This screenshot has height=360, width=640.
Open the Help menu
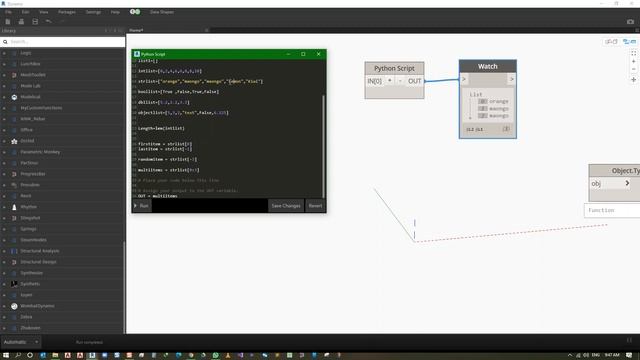115,12
